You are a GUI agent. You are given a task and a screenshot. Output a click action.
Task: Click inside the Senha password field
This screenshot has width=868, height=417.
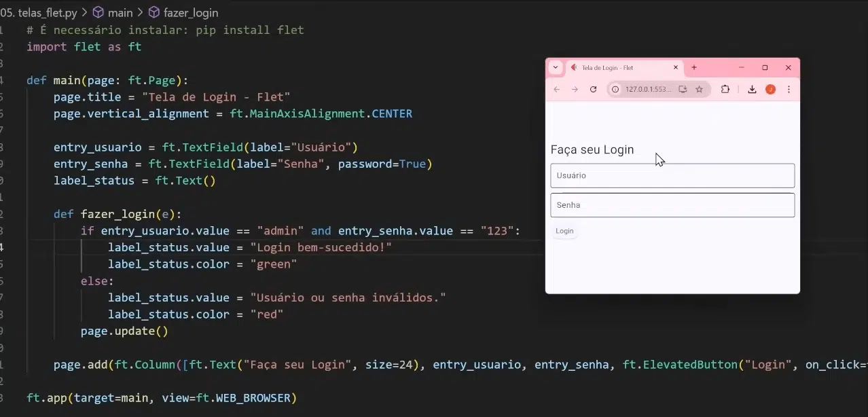pos(672,204)
